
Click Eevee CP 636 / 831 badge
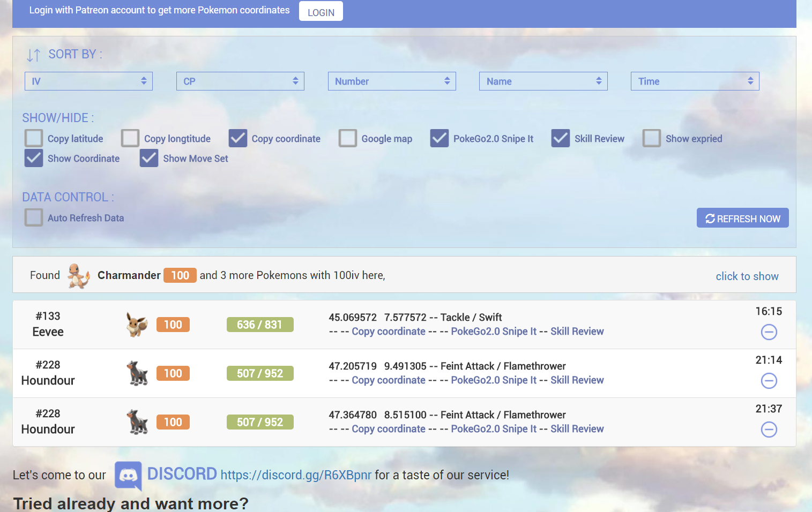[260, 325]
